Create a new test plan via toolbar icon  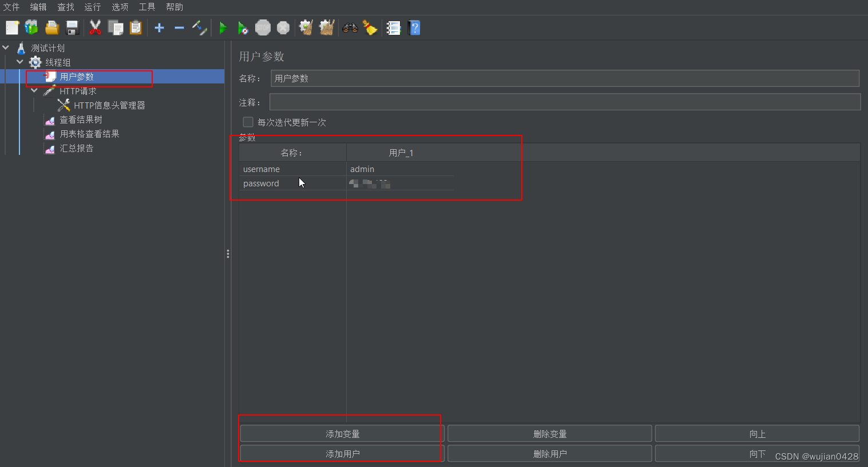pyautogui.click(x=12, y=27)
